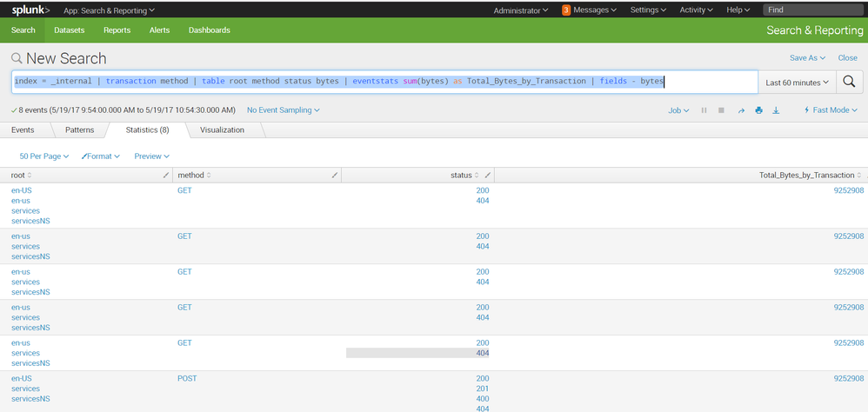Switch to Visualization tab
This screenshot has width=868, height=412.
(222, 130)
